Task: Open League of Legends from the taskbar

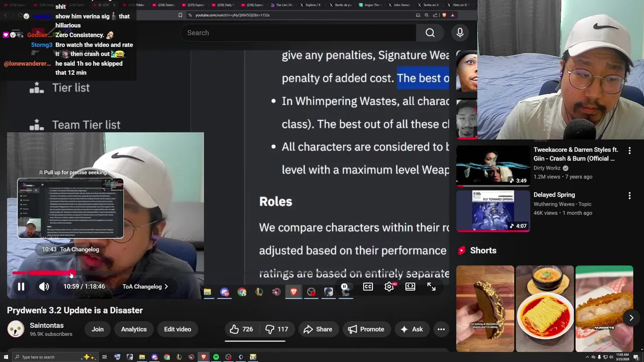Action: coord(179,357)
